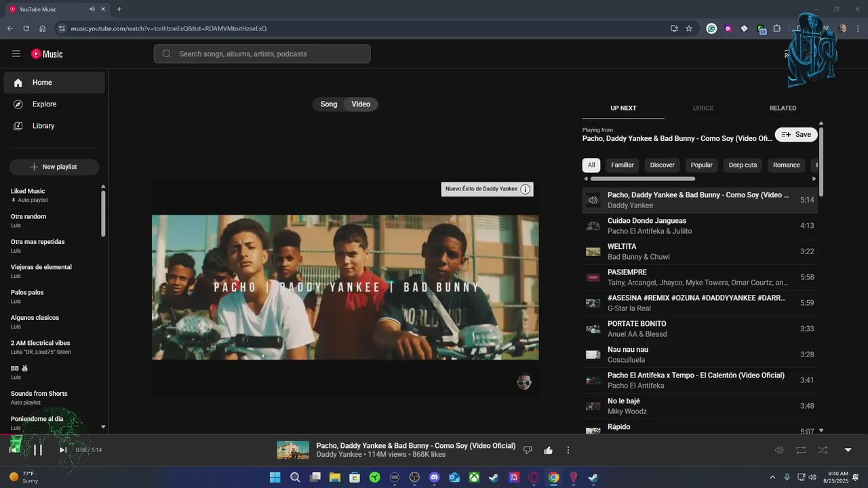Select the All filter chip

(x=591, y=165)
